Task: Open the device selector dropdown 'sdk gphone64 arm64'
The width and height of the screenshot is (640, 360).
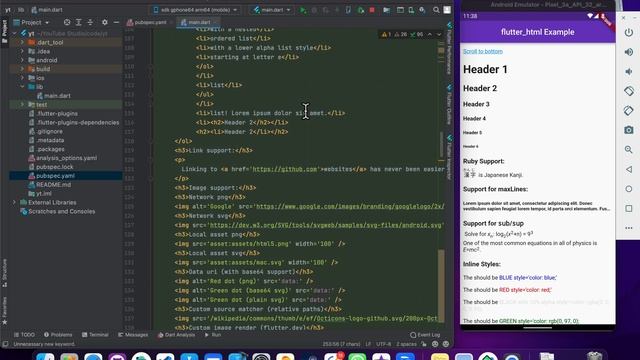Action: (195, 10)
